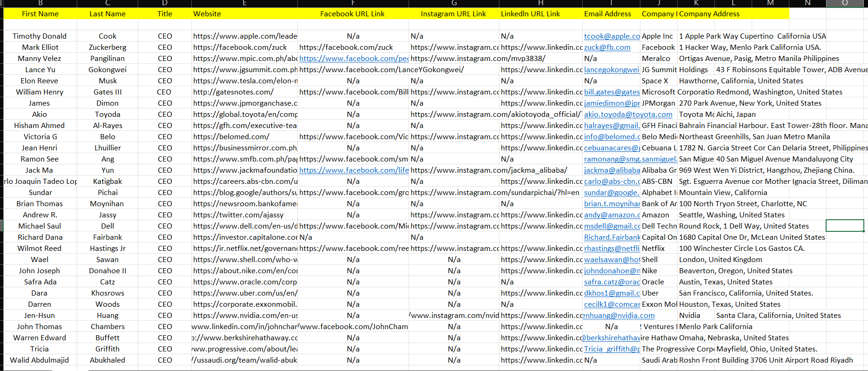Open the jackma@alibaba email link
Viewport: 868px width, 371px height.
[612, 170]
